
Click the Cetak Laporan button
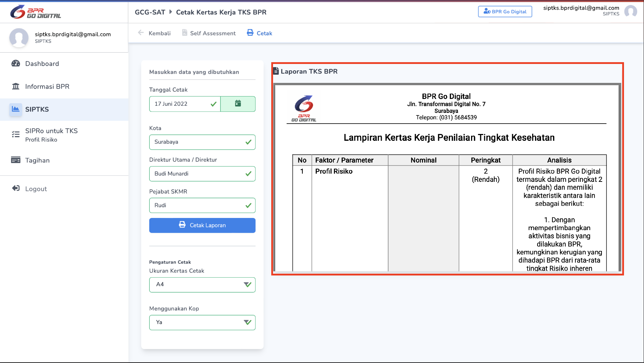pyautogui.click(x=202, y=225)
